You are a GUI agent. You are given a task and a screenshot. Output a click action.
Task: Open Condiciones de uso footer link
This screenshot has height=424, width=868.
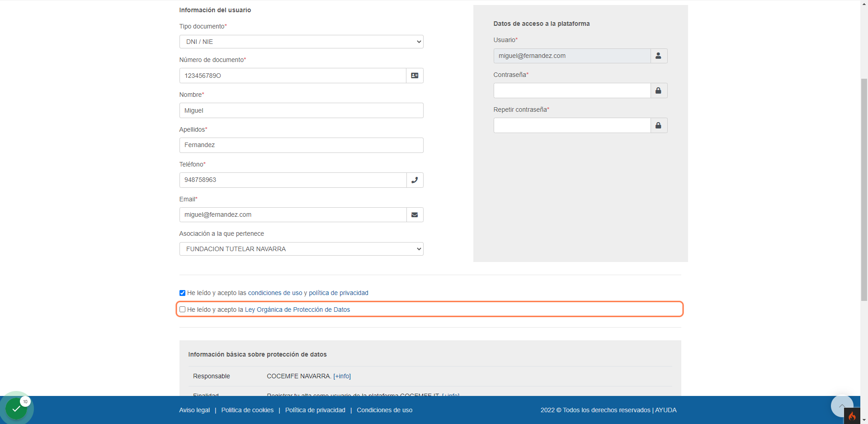pyautogui.click(x=385, y=410)
